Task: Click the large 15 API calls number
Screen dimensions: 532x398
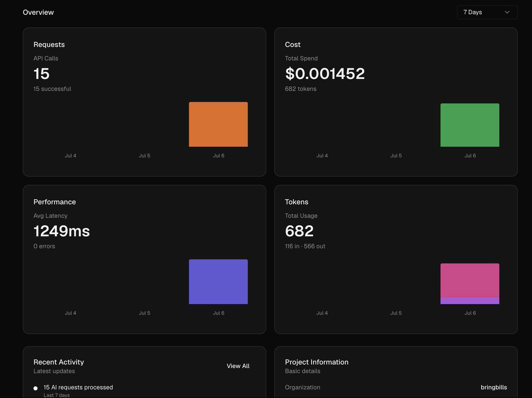Action: (42, 74)
